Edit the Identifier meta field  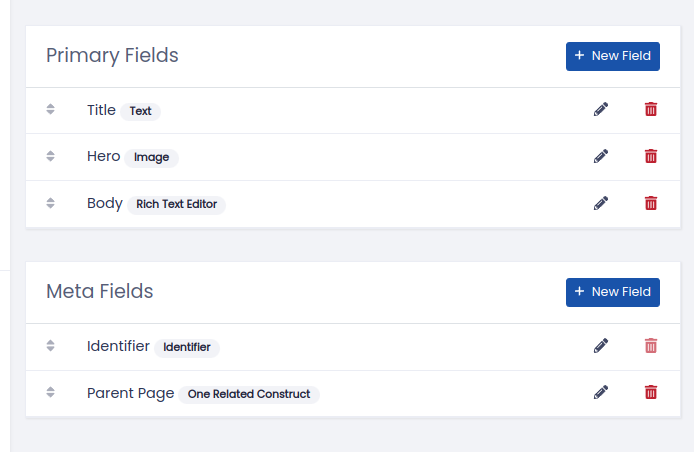click(x=601, y=346)
